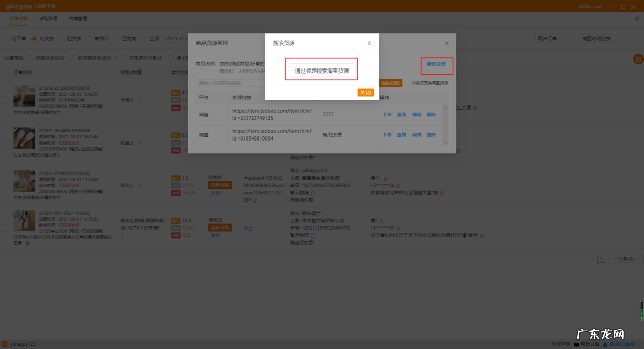
Task: Click the pencil icon next to 无
Action: pos(250,228)
